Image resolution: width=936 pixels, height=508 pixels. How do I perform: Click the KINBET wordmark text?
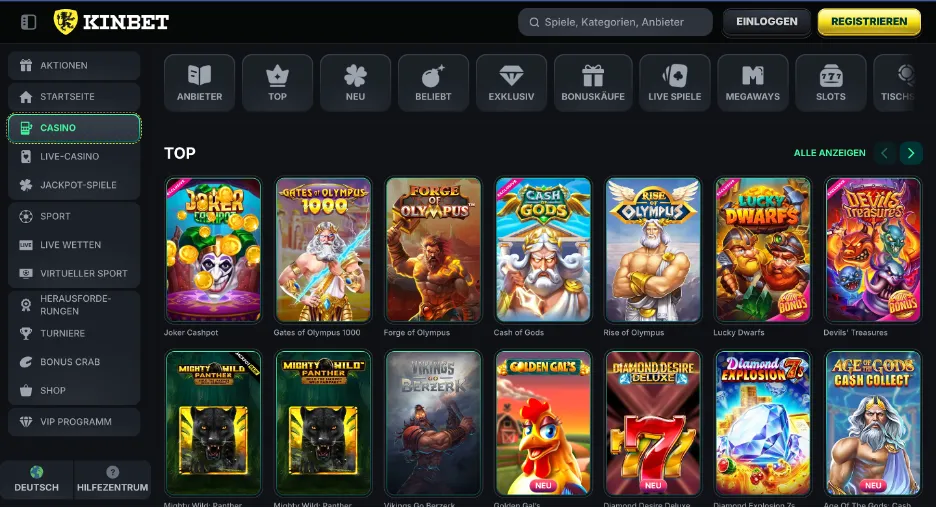126,22
